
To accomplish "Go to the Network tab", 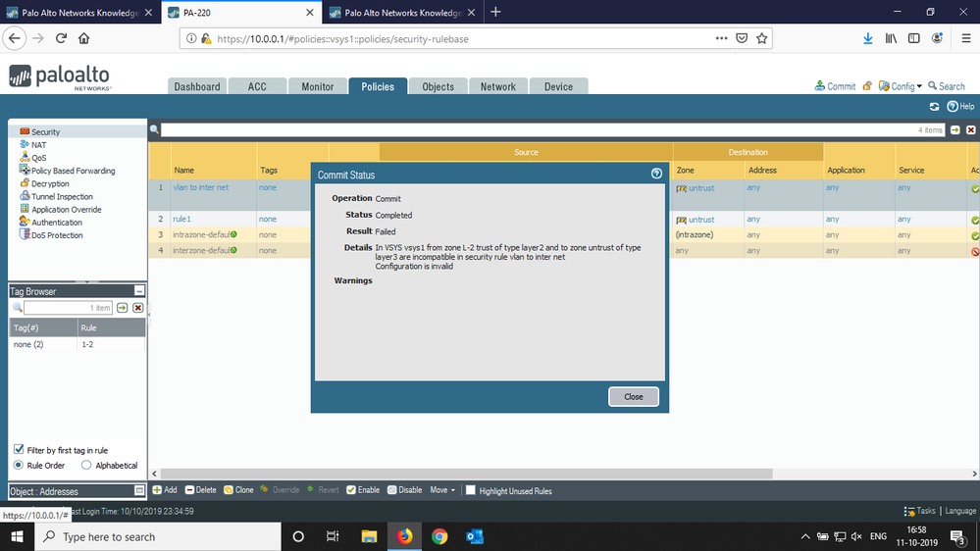I will click(498, 86).
